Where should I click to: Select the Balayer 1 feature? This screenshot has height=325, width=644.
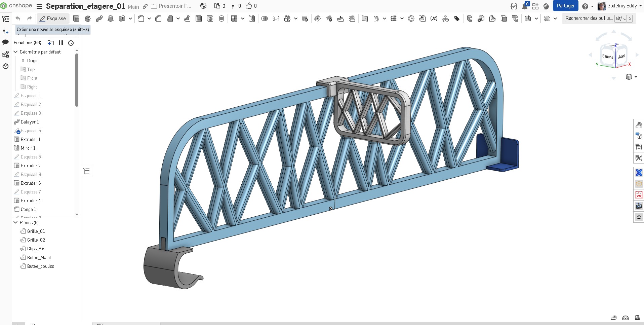30,122
